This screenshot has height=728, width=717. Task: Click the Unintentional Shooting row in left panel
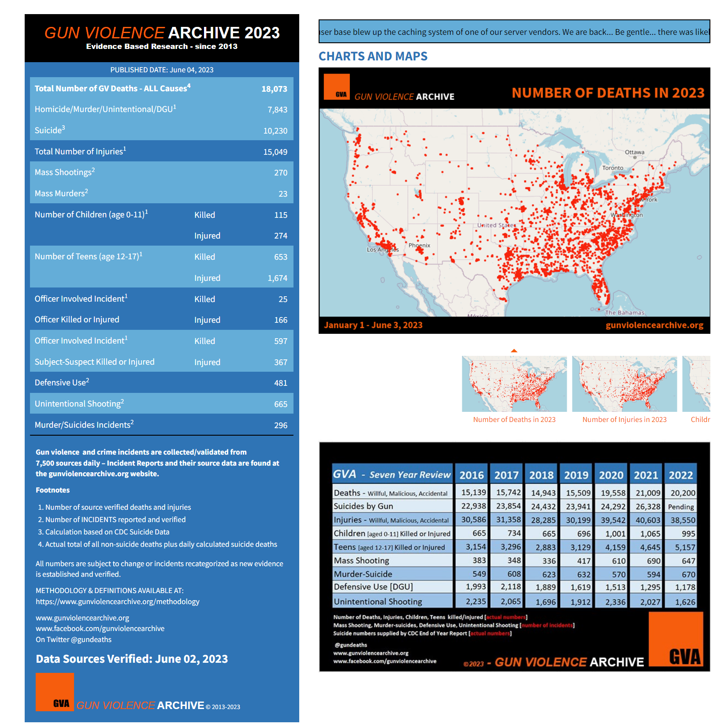[x=162, y=403]
